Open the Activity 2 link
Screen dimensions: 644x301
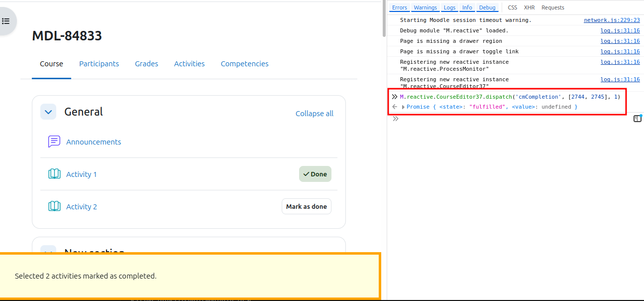[82, 207]
